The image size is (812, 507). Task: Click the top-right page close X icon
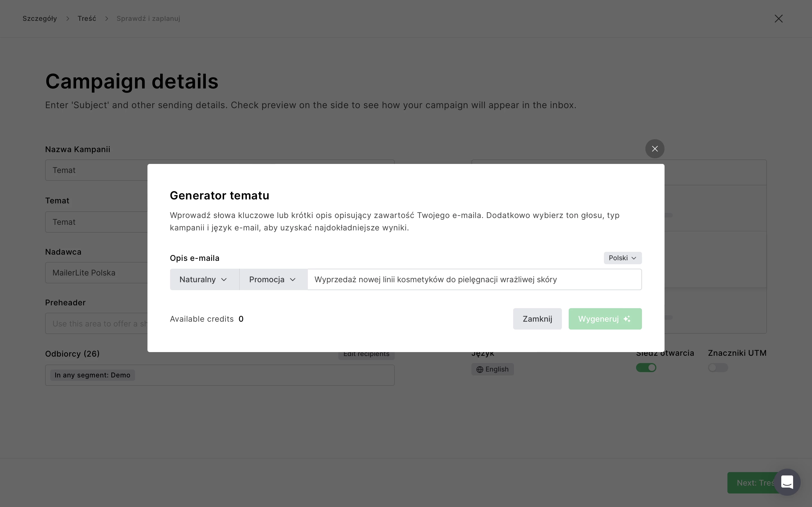(778, 18)
